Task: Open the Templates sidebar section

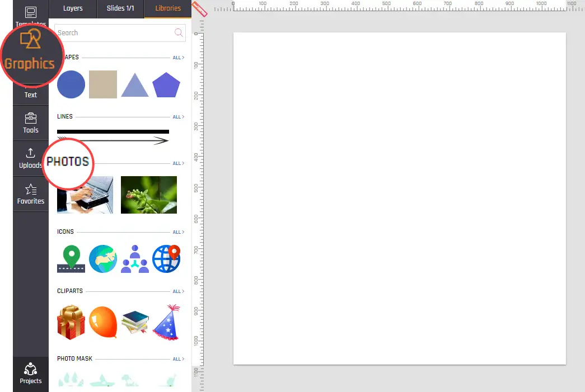Action: (31, 14)
